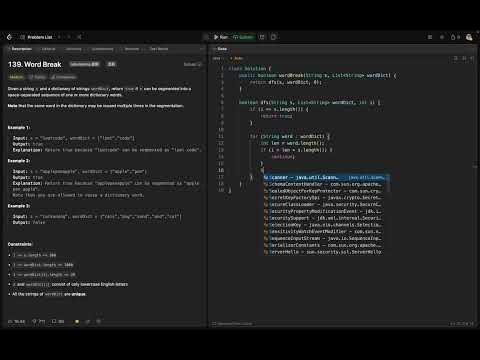Click code line with "return true;"
480x360 pixels.
pos(276,116)
